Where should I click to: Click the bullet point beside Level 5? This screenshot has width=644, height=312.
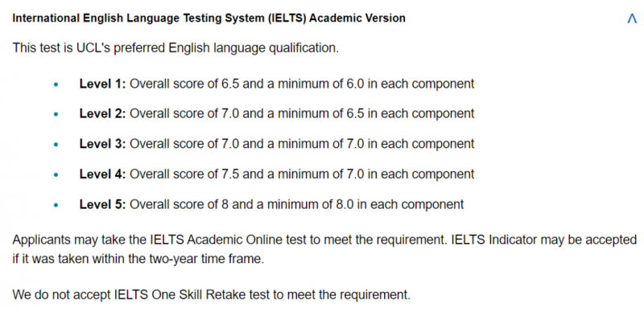pyautogui.click(x=56, y=205)
